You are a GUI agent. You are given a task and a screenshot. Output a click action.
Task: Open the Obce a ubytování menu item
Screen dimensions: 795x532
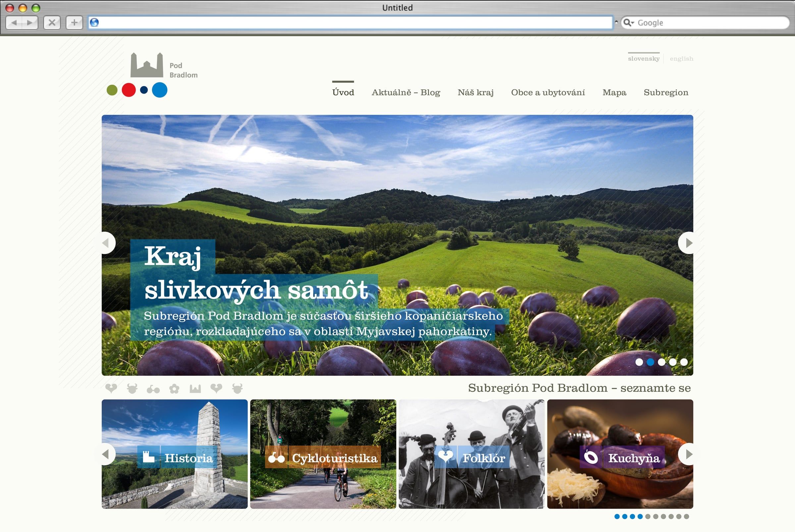coord(548,92)
